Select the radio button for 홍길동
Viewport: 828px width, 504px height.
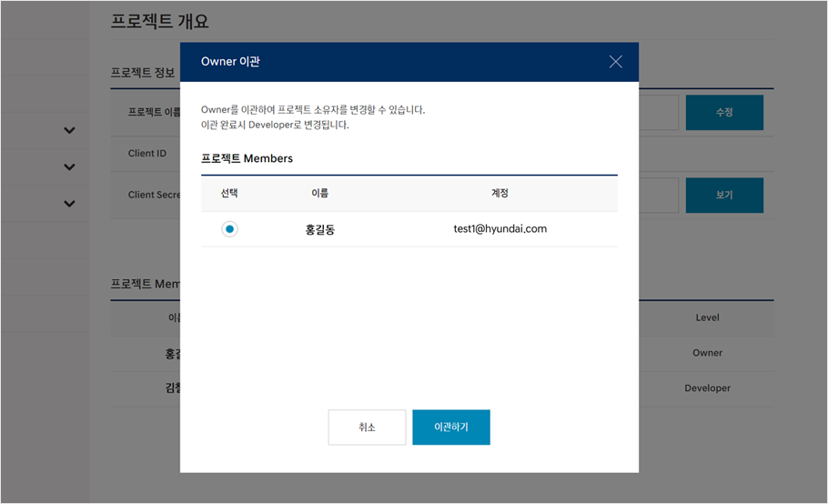[x=229, y=229]
